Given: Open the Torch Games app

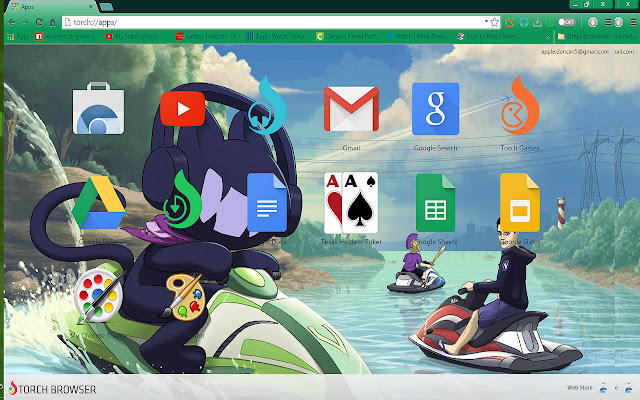Looking at the screenshot, I should [520, 106].
